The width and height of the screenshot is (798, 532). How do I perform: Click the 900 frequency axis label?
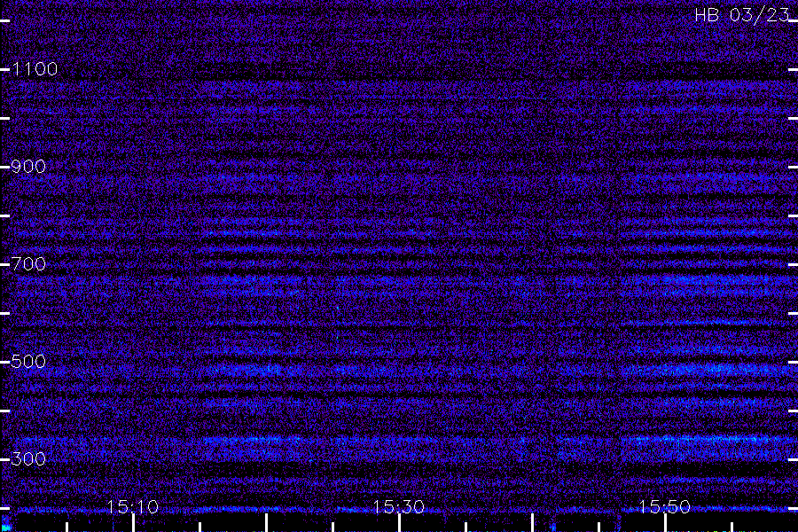[28, 167]
